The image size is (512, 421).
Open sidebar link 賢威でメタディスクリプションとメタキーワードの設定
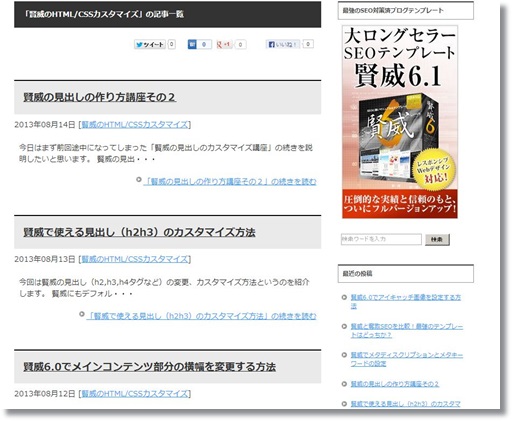click(407, 359)
